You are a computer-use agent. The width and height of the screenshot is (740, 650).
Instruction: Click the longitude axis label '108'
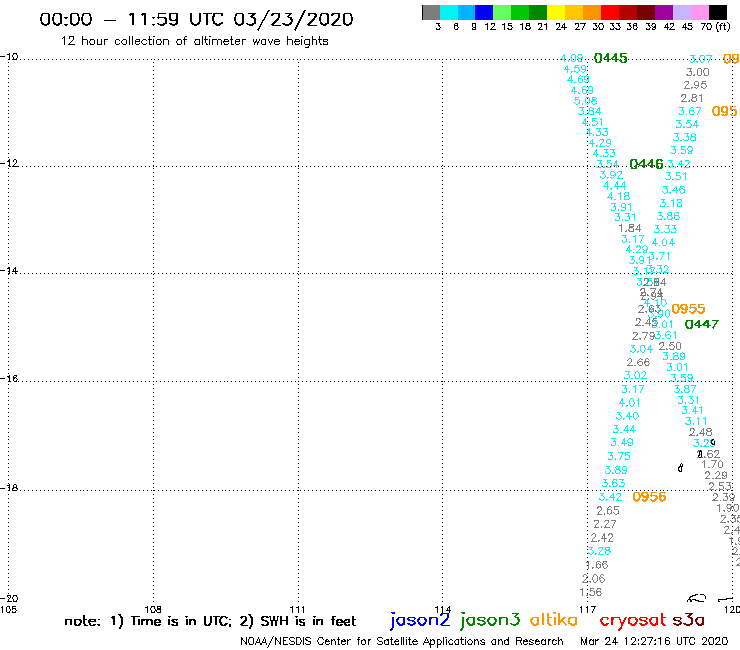(153, 609)
